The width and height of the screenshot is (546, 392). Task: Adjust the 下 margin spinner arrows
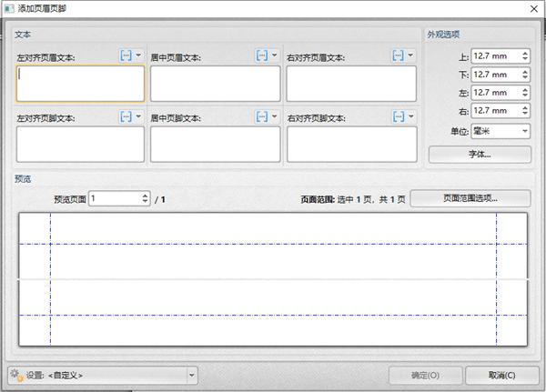click(x=525, y=75)
